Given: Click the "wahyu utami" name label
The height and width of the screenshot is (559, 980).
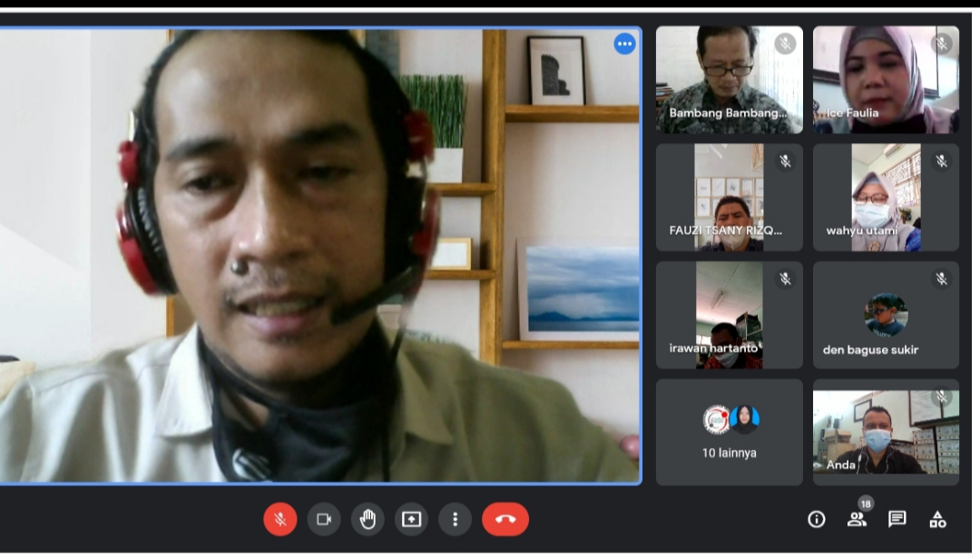Looking at the screenshot, I should [x=862, y=230].
